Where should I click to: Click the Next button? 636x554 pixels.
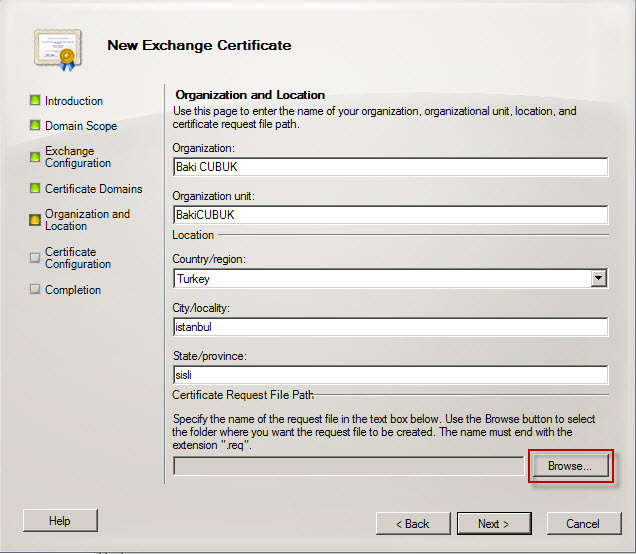494,524
